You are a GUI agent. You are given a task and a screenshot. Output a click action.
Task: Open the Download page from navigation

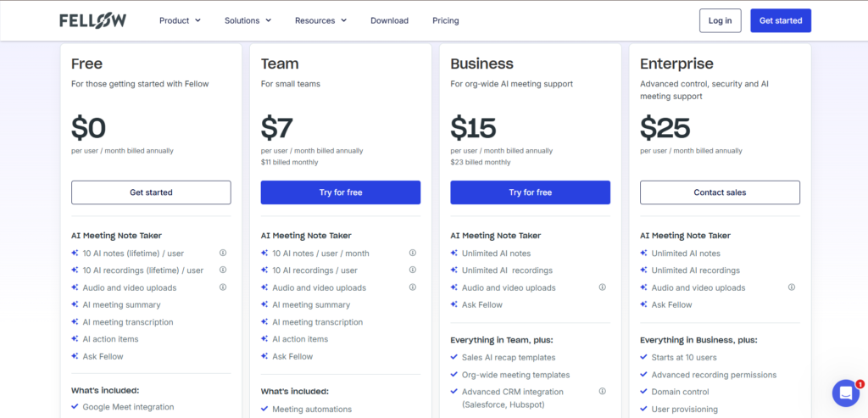pos(390,20)
